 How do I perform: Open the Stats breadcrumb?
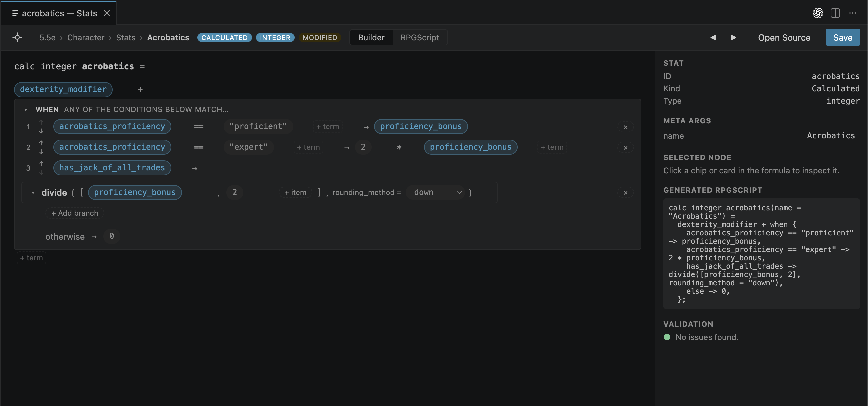click(125, 37)
